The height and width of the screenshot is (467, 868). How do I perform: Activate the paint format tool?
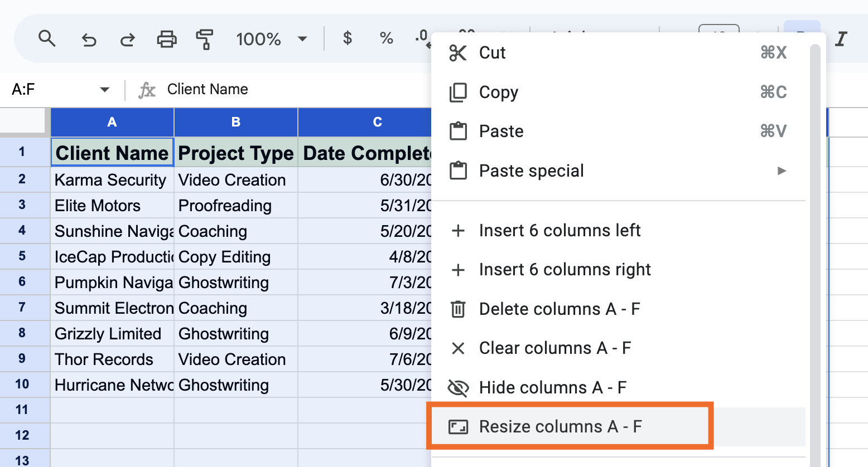point(205,39)
